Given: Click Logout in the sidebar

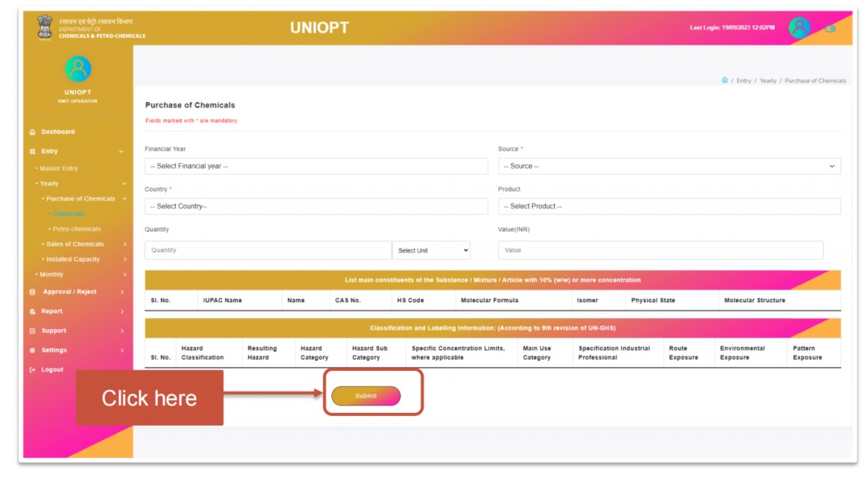Looking at the screenshot, I should (x=52, y=369).
